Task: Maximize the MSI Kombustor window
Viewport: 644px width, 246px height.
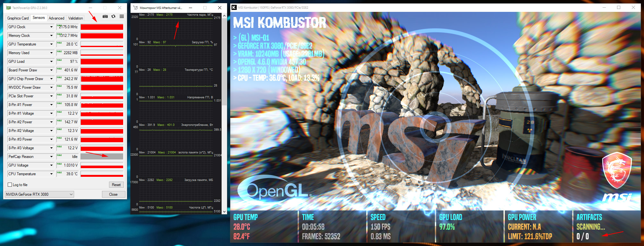Action: point(619,7)
